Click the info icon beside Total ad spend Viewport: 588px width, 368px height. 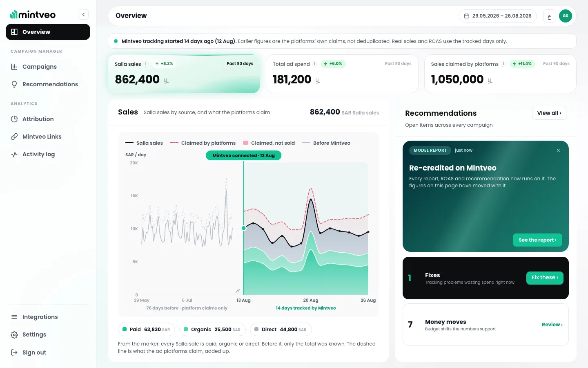[x=315, y=64]
